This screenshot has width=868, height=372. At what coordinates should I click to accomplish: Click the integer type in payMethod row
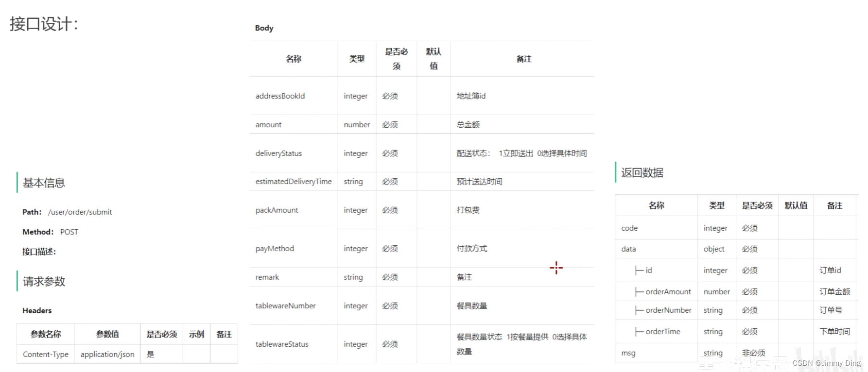click(x=356, y=248)
